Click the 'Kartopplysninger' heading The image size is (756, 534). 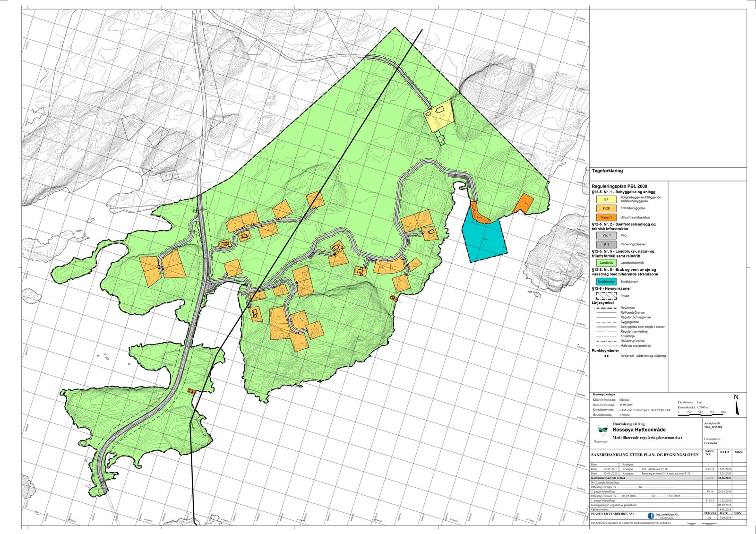tap(604, 394)
